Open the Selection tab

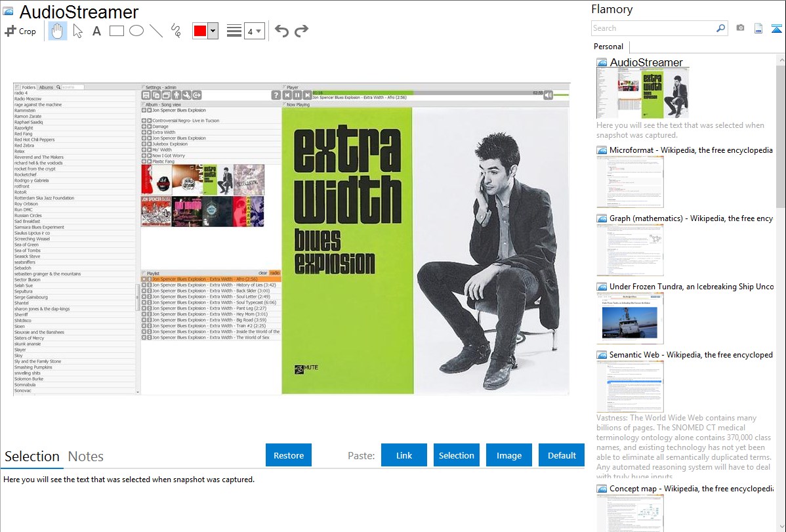tap(32, 457)
